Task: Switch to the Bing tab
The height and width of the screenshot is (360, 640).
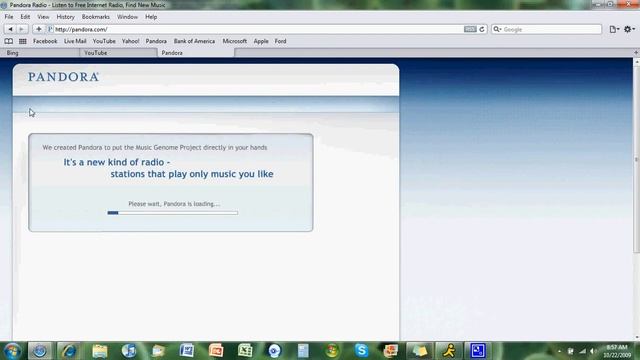Action: 40,53
